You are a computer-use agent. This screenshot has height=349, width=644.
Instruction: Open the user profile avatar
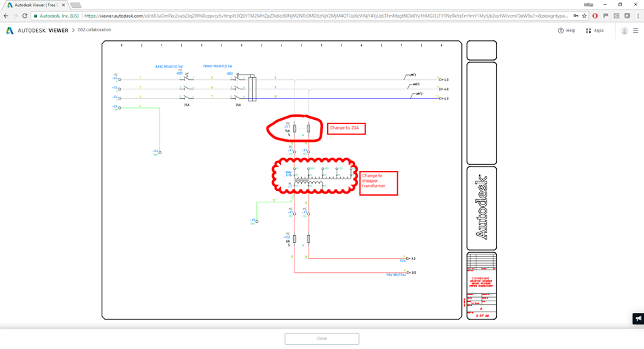(624, 31)
